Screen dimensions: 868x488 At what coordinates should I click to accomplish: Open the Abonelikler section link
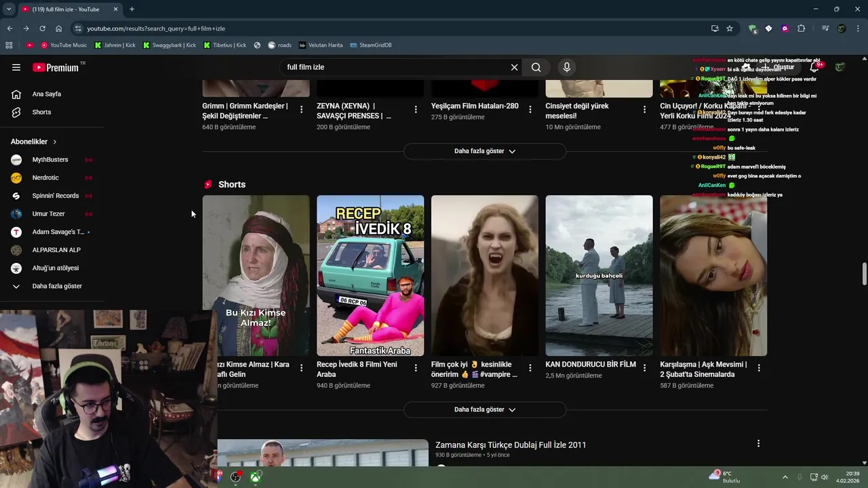tap(34, 142)
